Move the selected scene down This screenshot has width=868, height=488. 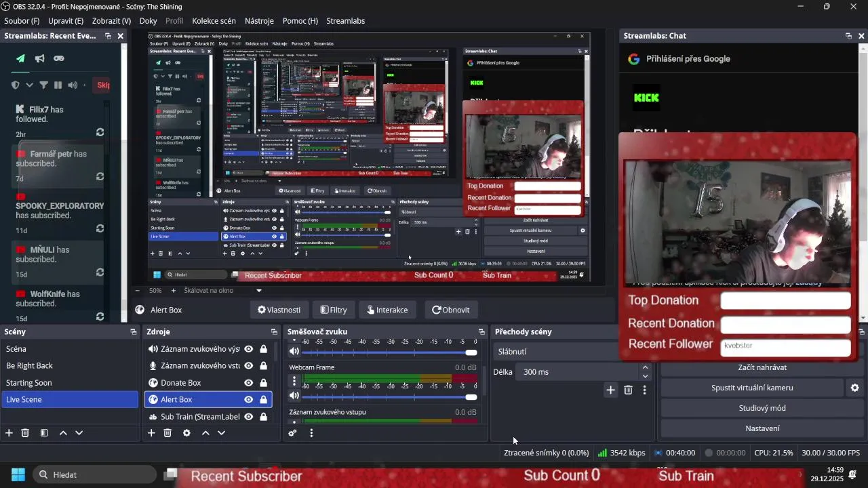click(x=79, y=432)
